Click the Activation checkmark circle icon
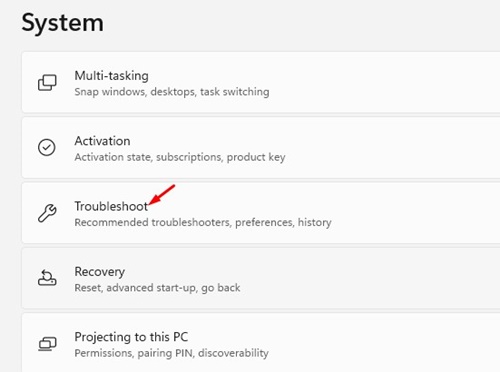Viewport: 500px width, 372px height. pos(47,148)
